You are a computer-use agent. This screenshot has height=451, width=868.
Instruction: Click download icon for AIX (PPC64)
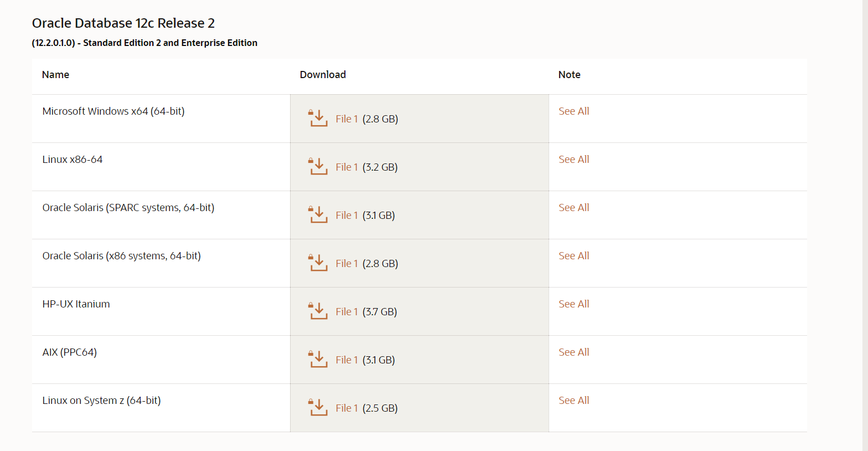pos(318,359)
